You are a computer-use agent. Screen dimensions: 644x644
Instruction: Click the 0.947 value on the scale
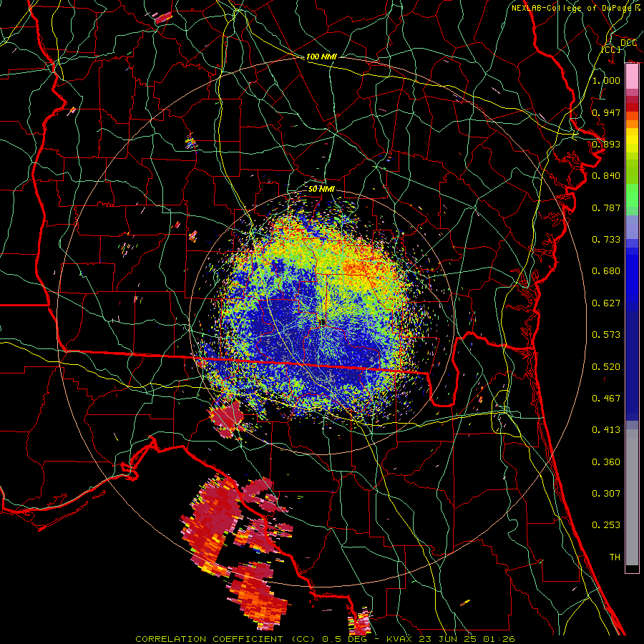[x=606, y=112]
